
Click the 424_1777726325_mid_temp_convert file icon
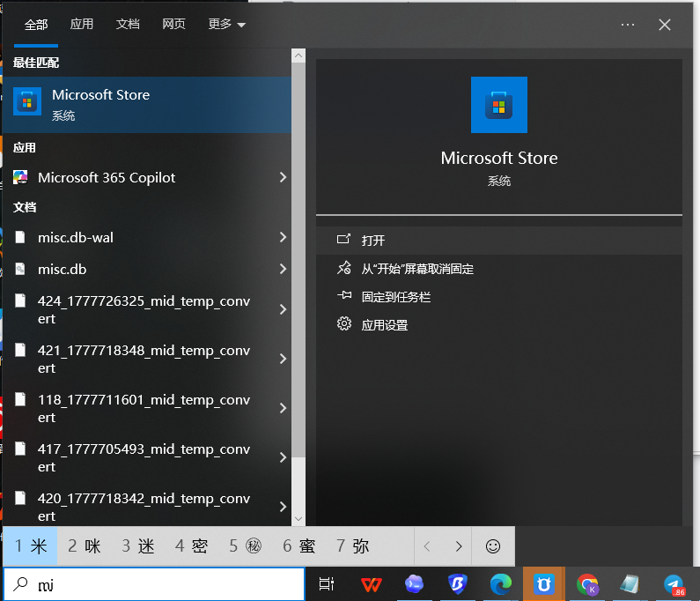click(x=20, y=300)
